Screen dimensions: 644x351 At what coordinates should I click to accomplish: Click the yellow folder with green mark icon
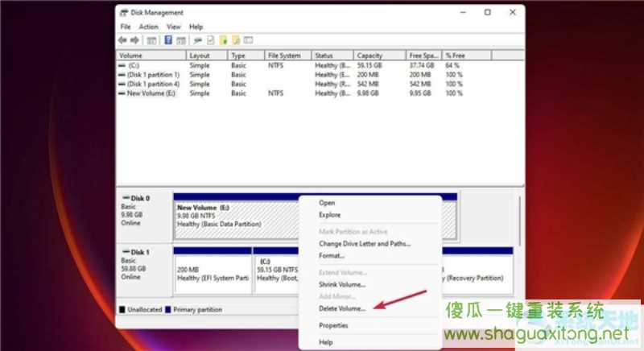(223, 40)
